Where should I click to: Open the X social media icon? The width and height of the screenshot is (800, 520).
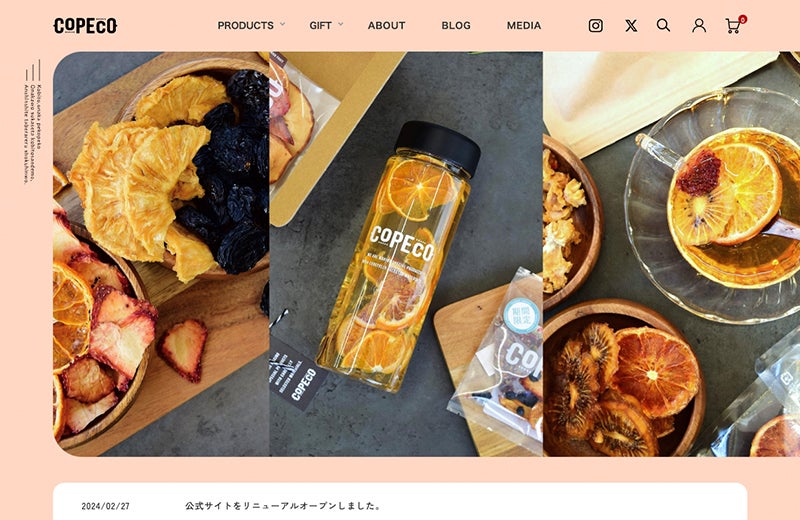631,26
